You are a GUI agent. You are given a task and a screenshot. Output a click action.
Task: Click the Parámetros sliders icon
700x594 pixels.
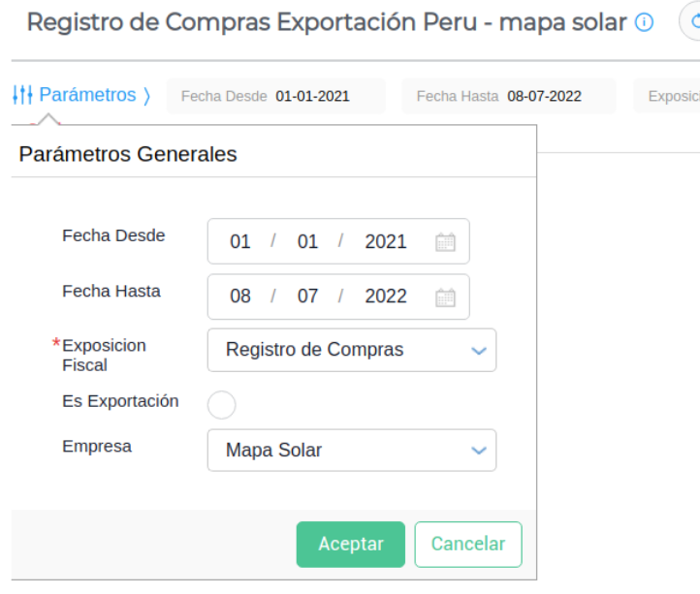tap(23, 95)
